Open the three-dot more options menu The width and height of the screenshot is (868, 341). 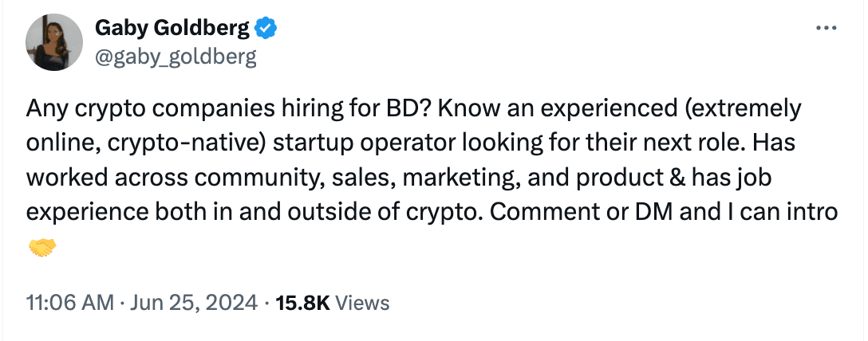coord(825,29)
